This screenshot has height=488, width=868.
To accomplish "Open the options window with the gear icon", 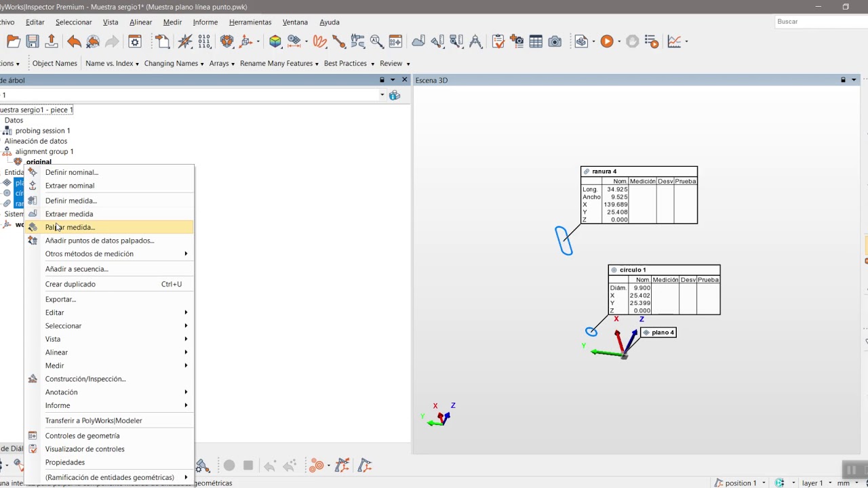I will (x=135, y=41).
